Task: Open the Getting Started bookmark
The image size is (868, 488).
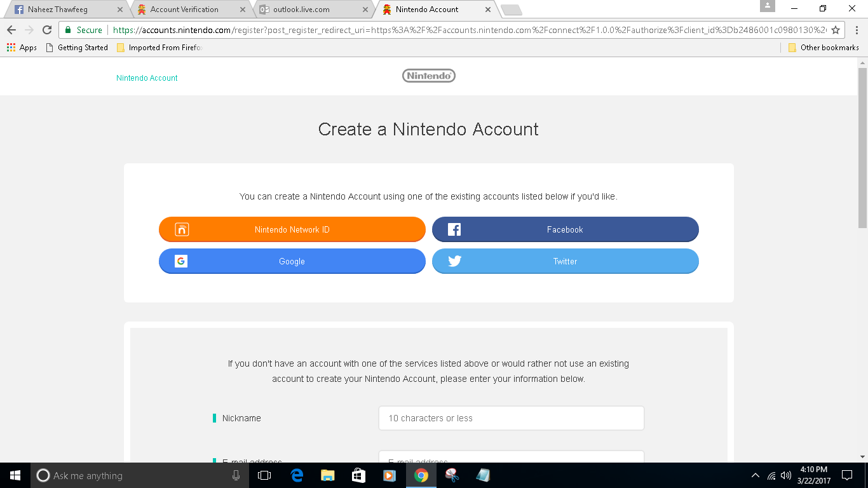Action: coord(77,48)
